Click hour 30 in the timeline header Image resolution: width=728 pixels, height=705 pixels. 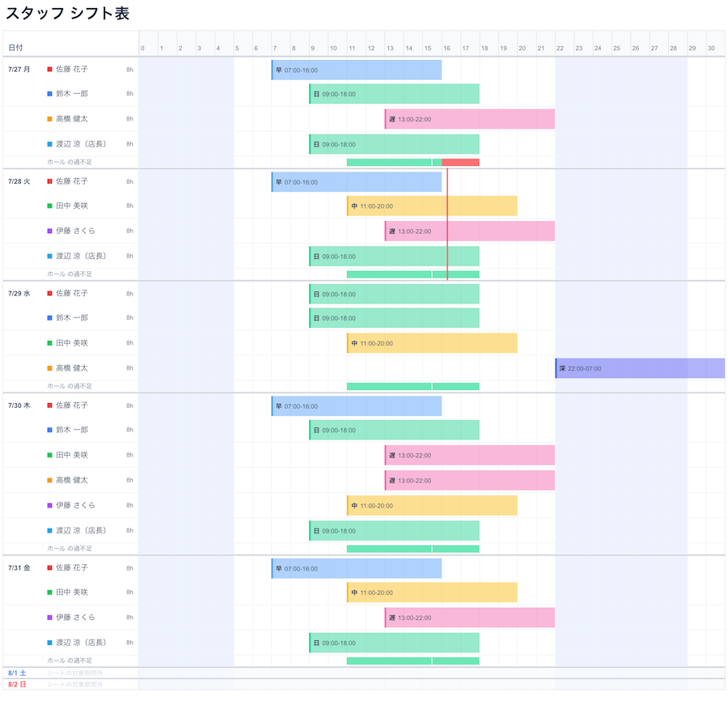pos(711,49)
